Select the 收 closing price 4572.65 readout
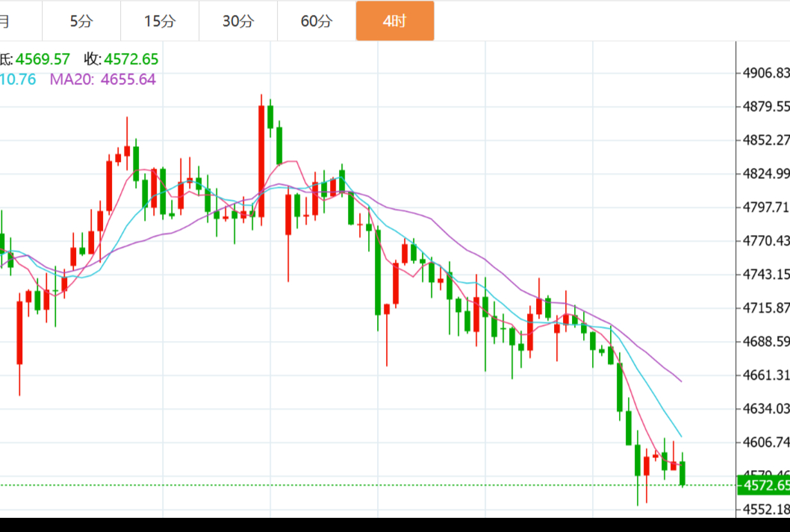The width and height of the screenshot is (790, 532). 121,59
